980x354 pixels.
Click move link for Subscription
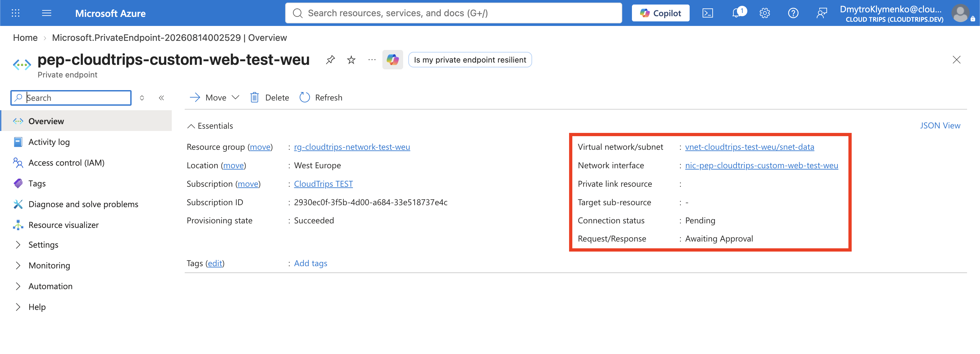[248, 184]
